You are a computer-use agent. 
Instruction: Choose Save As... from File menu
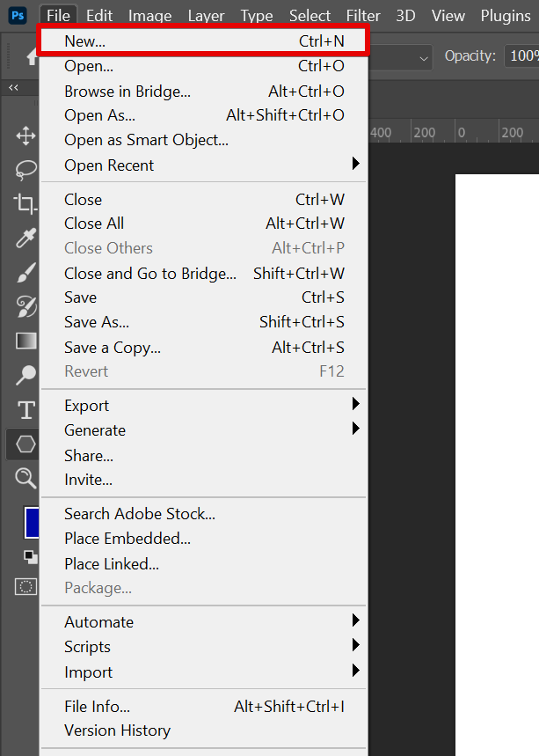(x=97, y=322)
